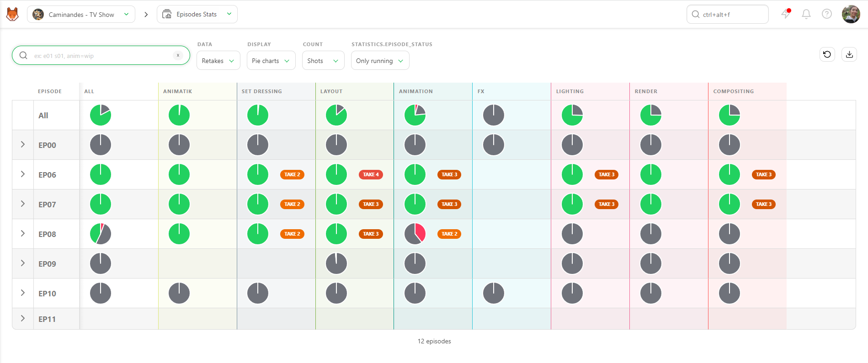
Task: Click the reset/refresh statistics icon
Action: click(x=827, y=54)
